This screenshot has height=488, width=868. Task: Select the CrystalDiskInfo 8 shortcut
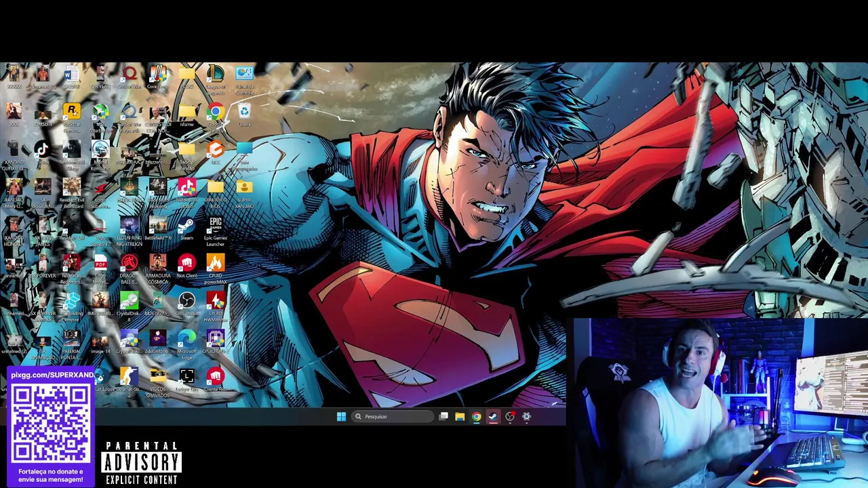[x=130, y=308]
